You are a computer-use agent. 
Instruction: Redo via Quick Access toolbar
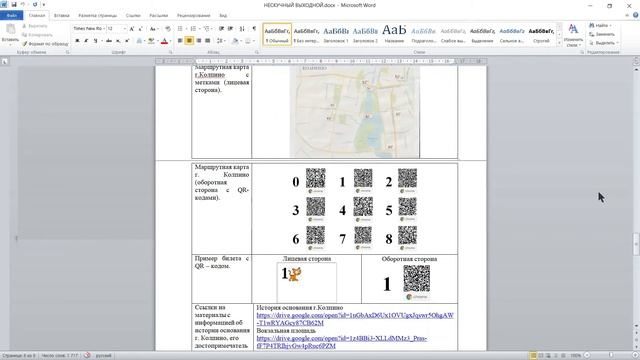coord(35,4)
